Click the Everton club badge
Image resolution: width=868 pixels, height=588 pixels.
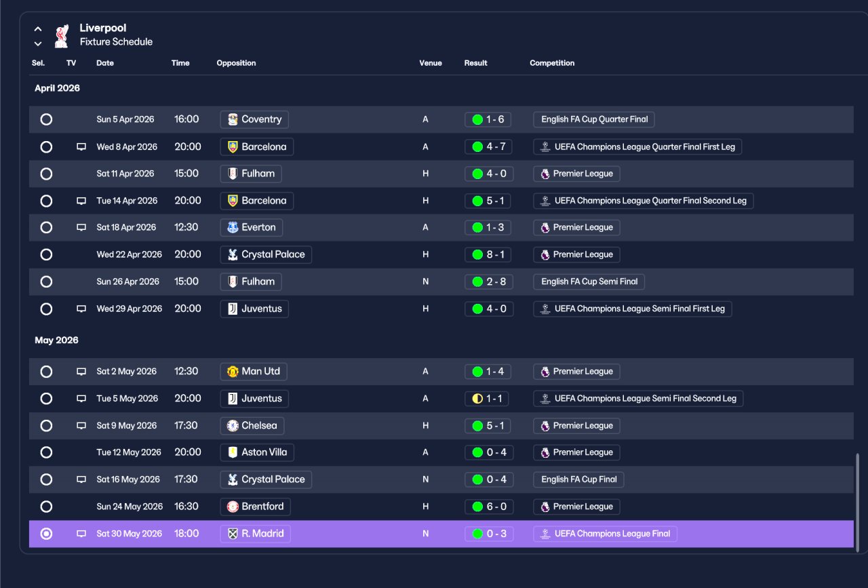pos(233,228)
